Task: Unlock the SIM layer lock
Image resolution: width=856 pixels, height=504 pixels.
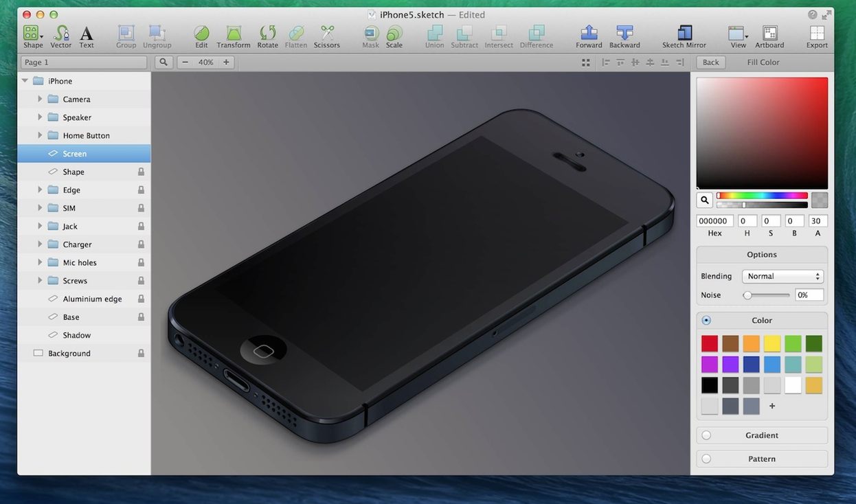Action: 141,208
